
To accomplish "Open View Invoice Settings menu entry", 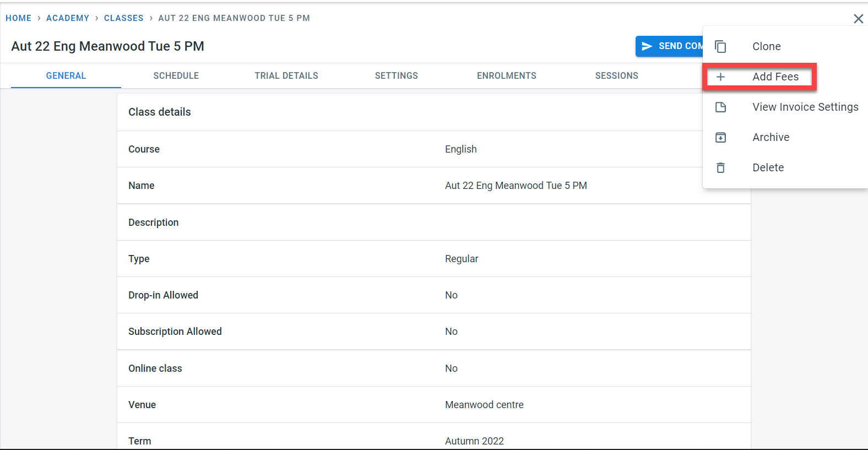I will (805, 107).
